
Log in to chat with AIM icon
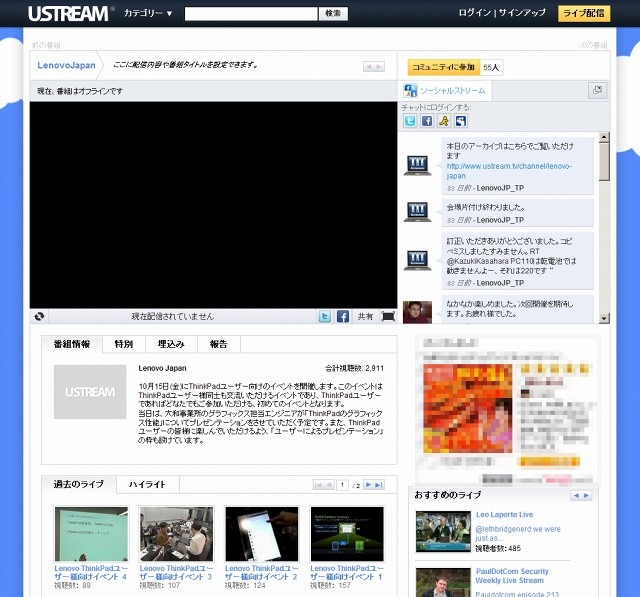click(x=444, y=121)
